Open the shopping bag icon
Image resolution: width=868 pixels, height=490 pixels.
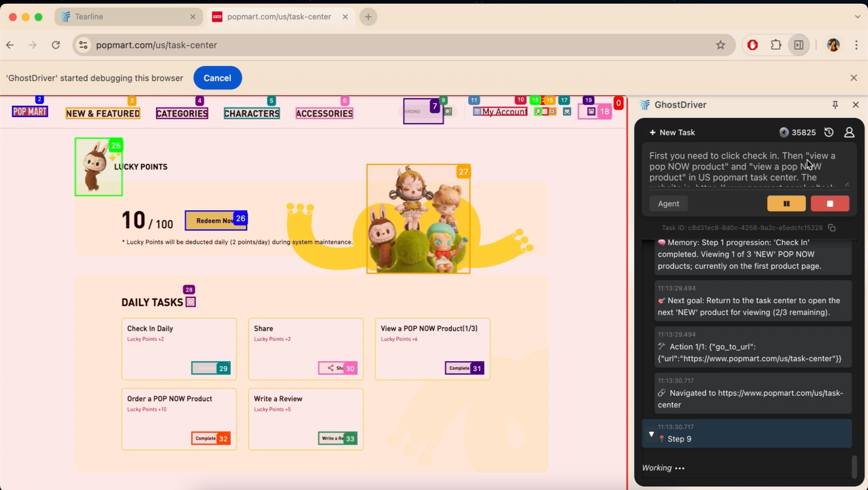pyautogui.click(x=591, y=112)
